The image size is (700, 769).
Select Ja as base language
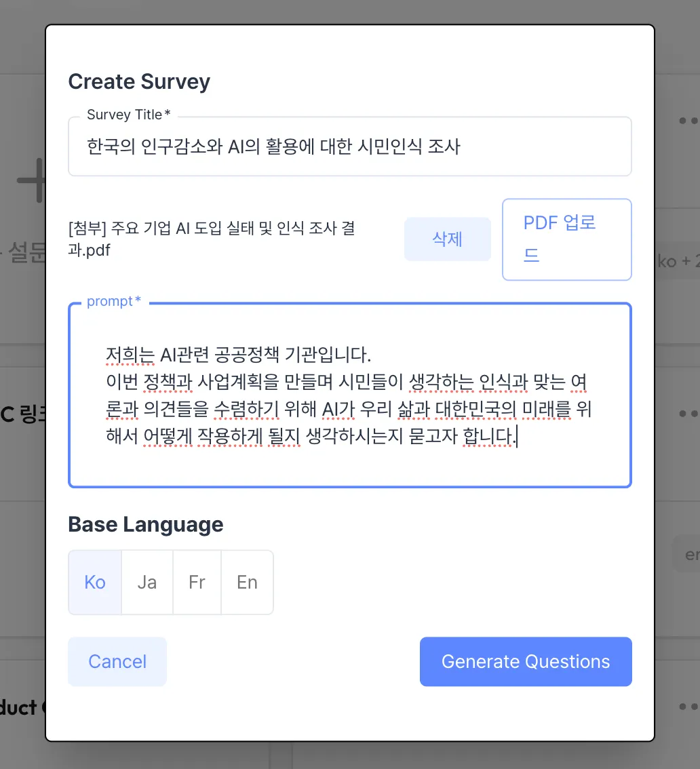click(x=147, y=582)
